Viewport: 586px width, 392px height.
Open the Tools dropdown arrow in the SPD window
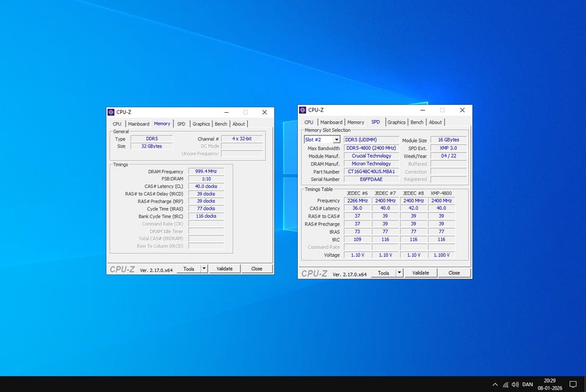(400, 273)
